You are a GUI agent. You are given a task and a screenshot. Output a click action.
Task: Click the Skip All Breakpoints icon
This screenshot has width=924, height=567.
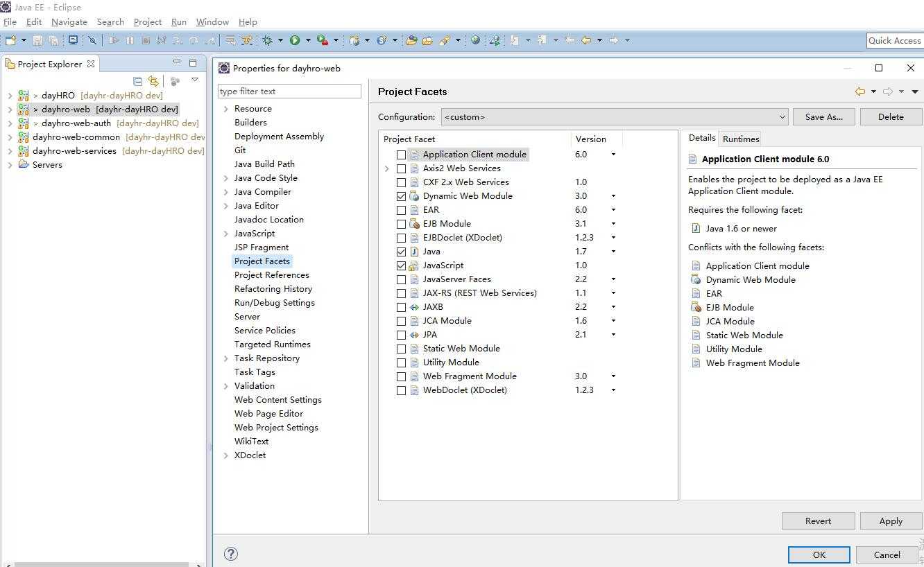92,40
